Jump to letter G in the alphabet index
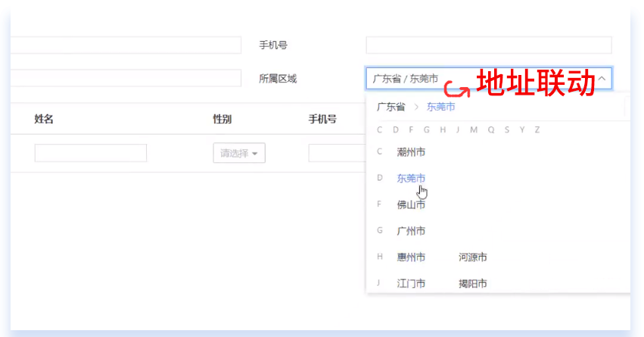Viewport: 644px width, 337px height. click(427, 129)
